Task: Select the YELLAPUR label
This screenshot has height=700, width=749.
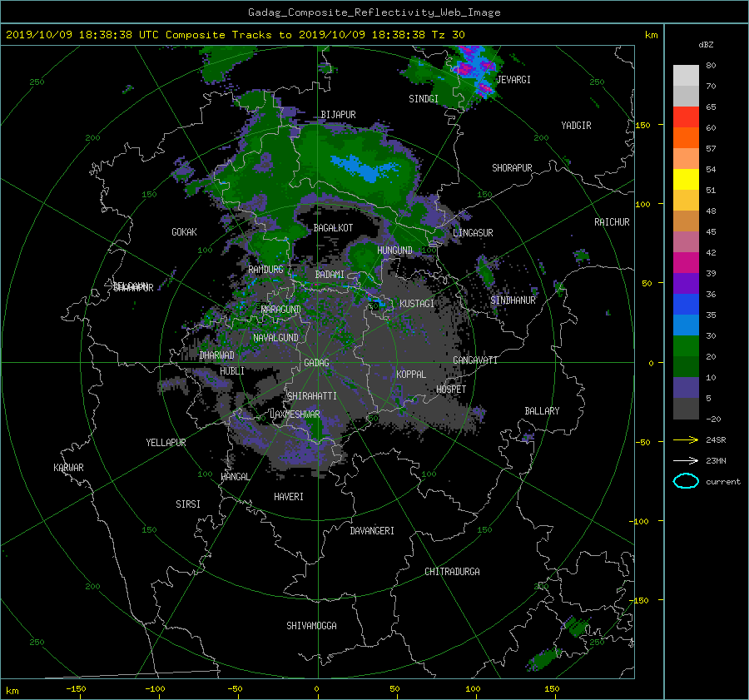Action: [x=166, y=443]
